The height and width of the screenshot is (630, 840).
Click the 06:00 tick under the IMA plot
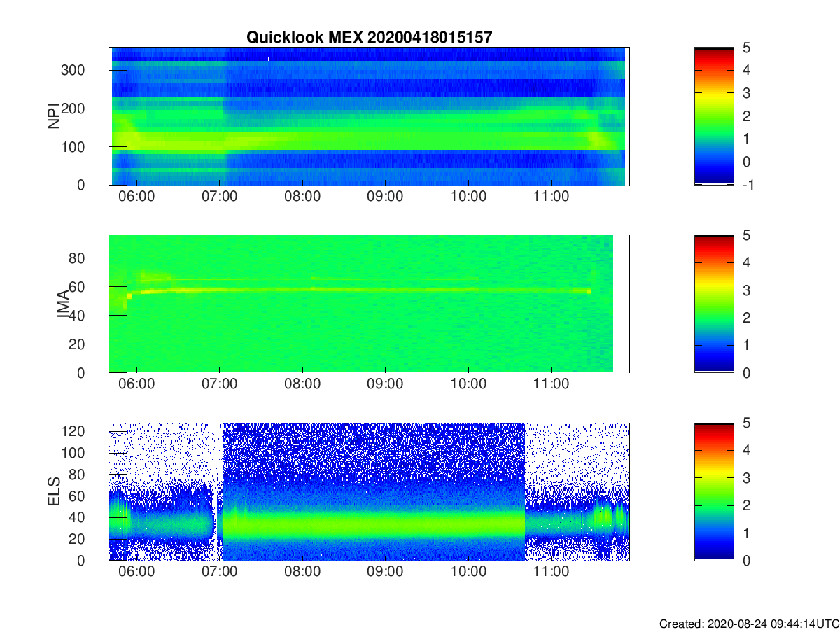(x=136, y=385)
